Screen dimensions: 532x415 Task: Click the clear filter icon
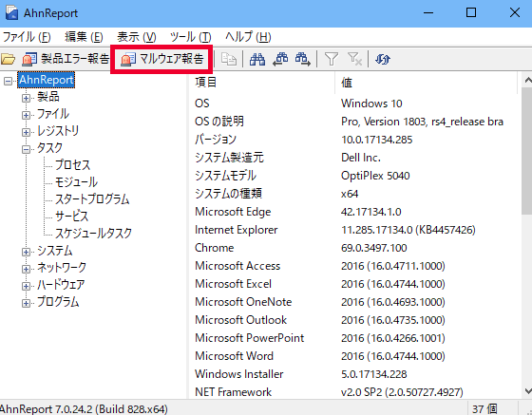354,59
